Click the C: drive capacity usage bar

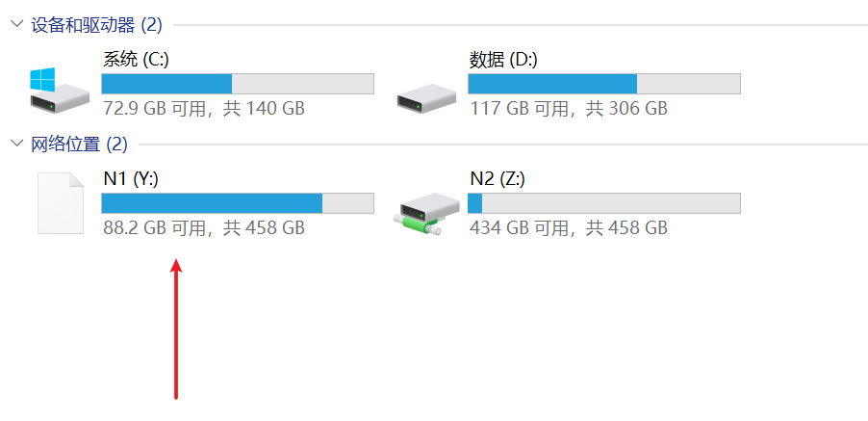click(x=237, y=84)
